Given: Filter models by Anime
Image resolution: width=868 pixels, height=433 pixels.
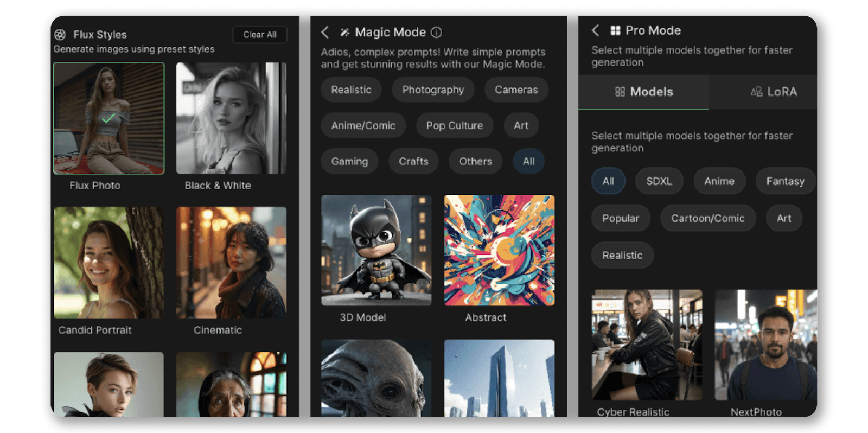Looking at the screenshot, I should [x=719, y=181].
